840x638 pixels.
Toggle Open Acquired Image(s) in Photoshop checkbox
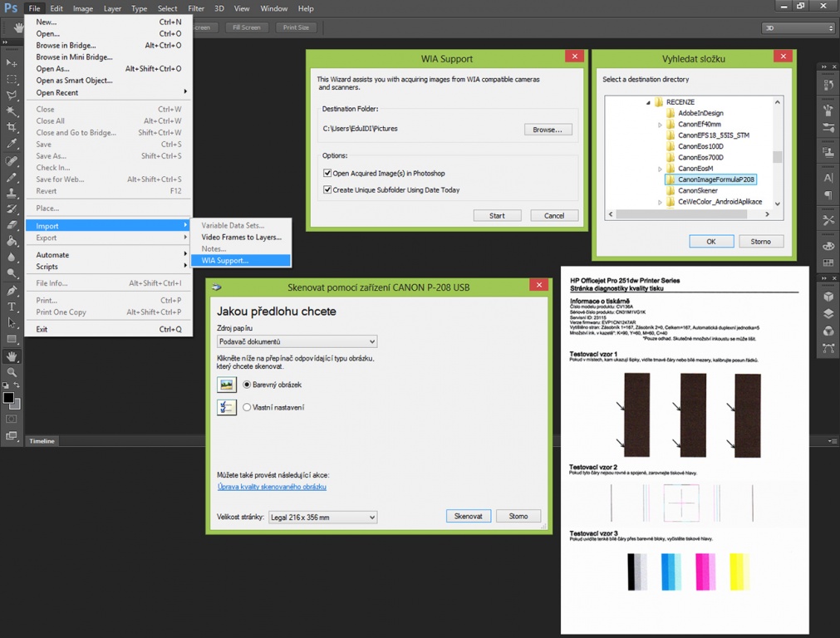coord(327,173)
